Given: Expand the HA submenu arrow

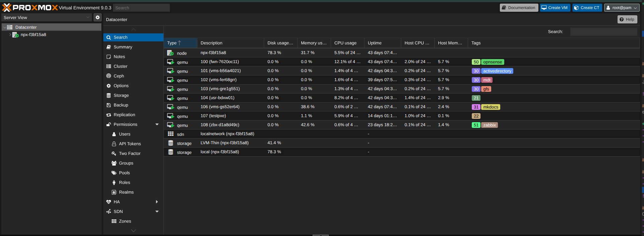Looking at the screenshot, I should pyautogui.click(x=157, y=202).
